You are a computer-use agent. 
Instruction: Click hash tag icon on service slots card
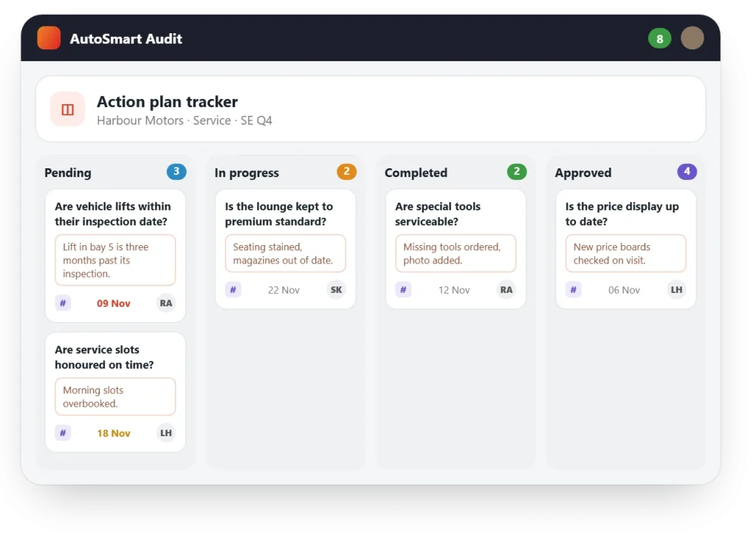point(63,433)
